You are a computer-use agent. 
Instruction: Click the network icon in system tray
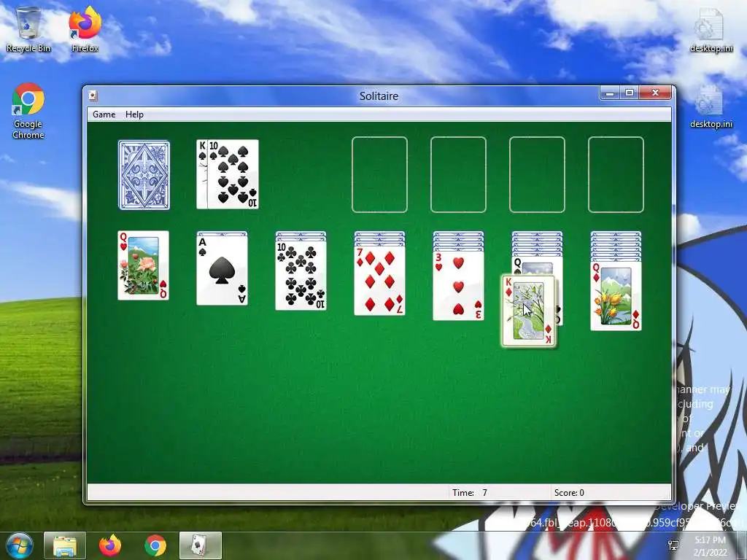coord(674,545)
